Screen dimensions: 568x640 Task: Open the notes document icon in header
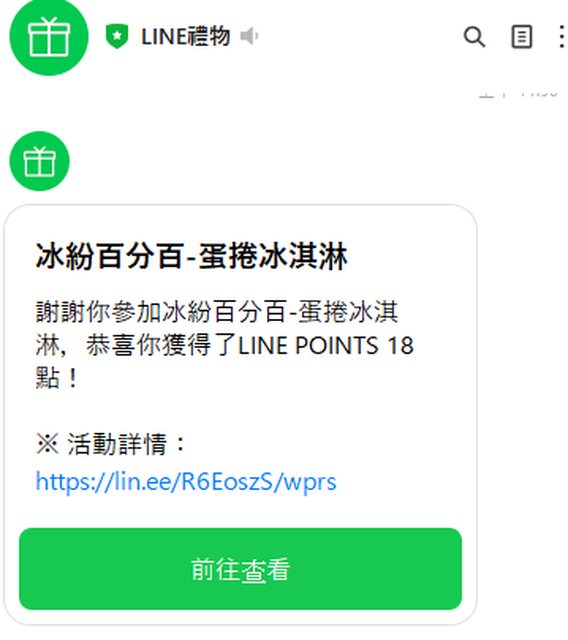point(521,37)
